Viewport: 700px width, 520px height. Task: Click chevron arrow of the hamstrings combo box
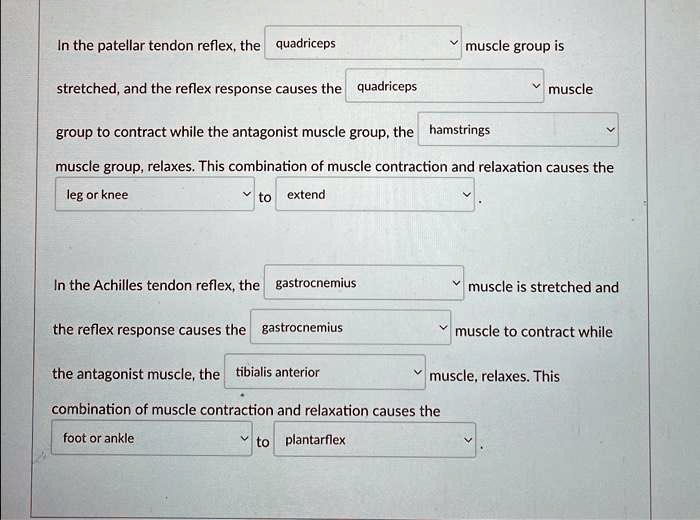tap(610, 130)
